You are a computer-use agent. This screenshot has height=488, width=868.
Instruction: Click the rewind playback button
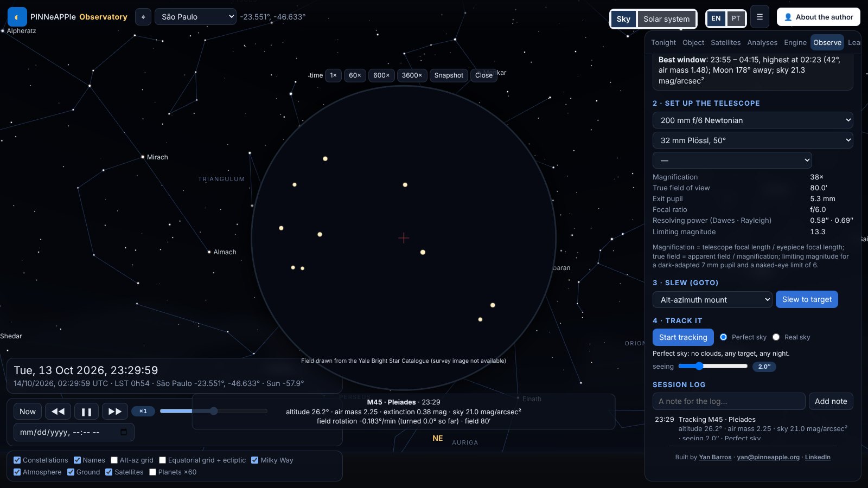click(x=58, y=412)
